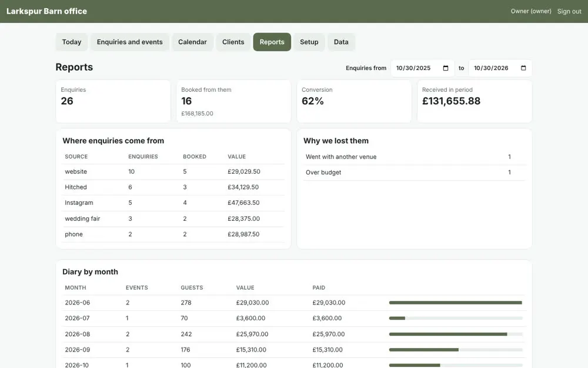This screenshot has height=368, width=588.
Task: Click the Owner (owner) user label
Action: [531, 11]
